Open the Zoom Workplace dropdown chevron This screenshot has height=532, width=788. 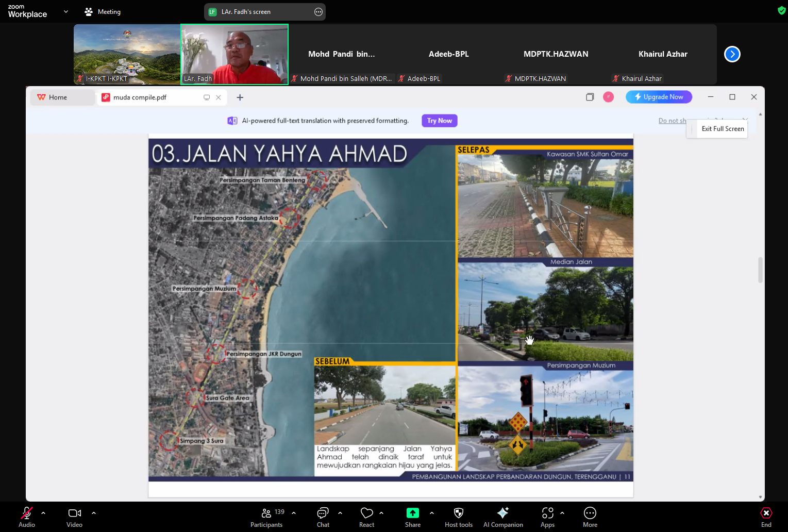[66, 11]
